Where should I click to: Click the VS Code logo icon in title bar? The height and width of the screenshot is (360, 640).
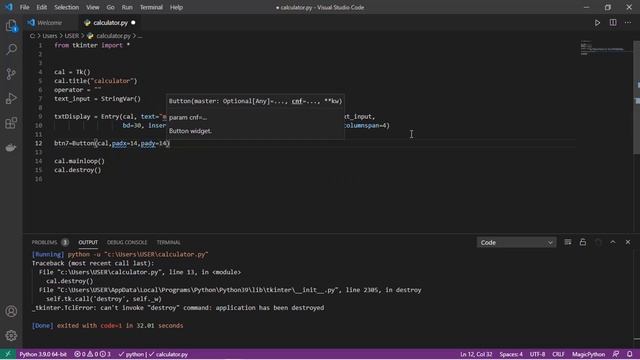tap(9, 7)
